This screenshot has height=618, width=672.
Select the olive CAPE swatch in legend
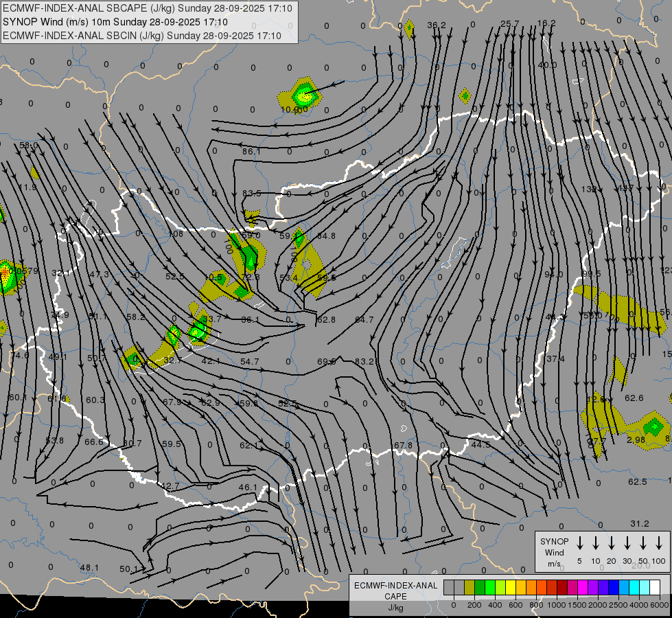(470, 588)
